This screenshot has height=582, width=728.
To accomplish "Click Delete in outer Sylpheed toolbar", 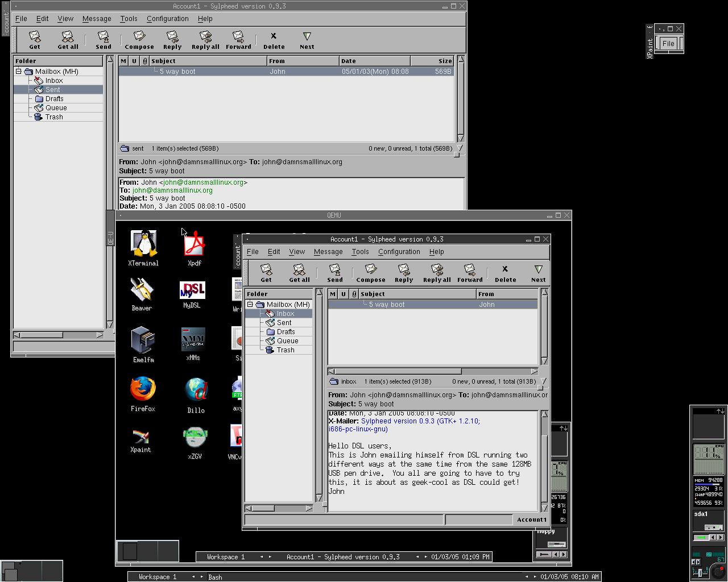I will [274, 40].
